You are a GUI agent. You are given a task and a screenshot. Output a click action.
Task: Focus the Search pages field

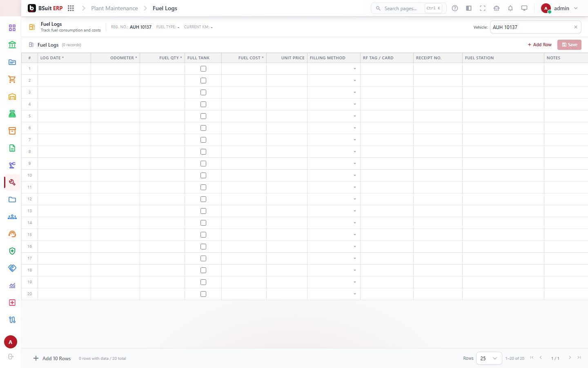[x=408, y=8]
